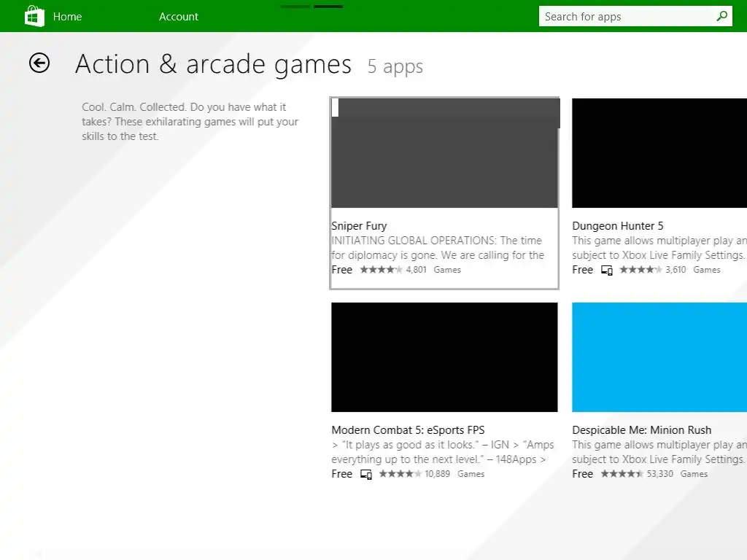This screenshot has width=747, height=560.
Task: Click the Modern Combat 5: eSports FPS title
Action: (408, 430)
